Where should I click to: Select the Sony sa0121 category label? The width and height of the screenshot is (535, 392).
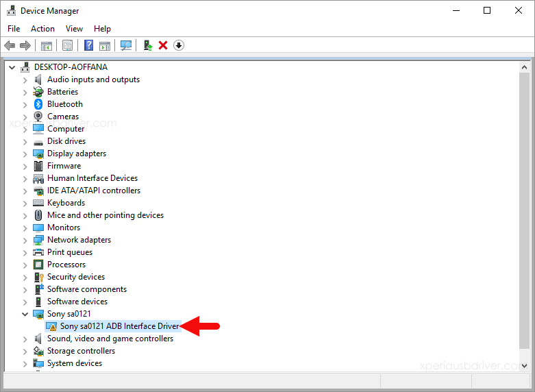coord(69,314)
